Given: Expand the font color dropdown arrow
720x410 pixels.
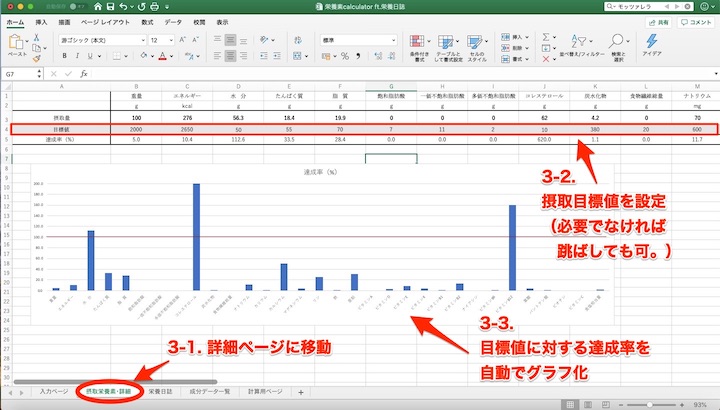Looking at the screenshot, I should click(x=171, y=56).
